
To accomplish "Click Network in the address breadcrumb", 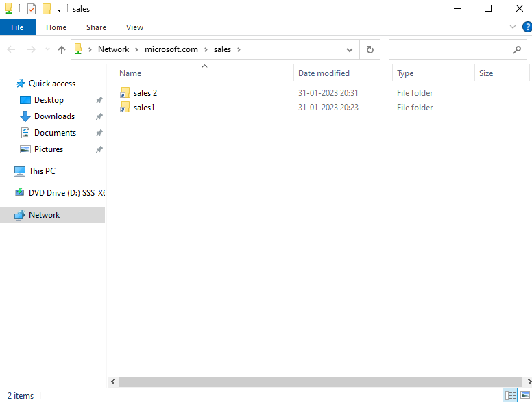I will tap(113, 49).
